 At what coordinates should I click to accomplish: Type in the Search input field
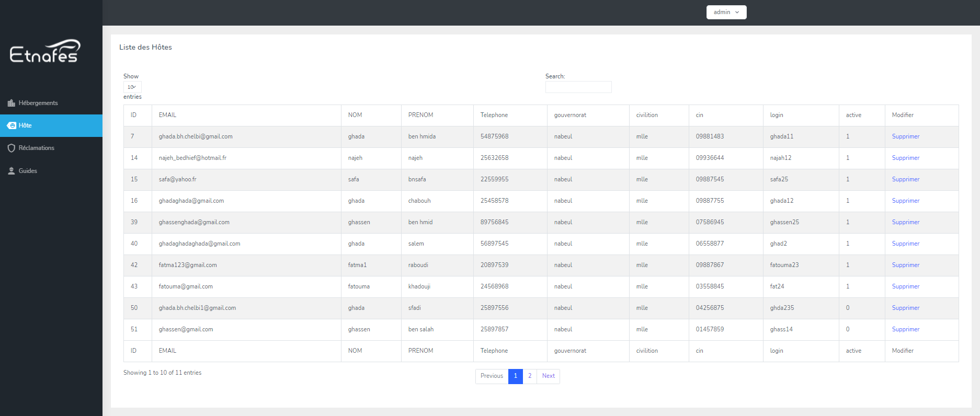(578, 87)
